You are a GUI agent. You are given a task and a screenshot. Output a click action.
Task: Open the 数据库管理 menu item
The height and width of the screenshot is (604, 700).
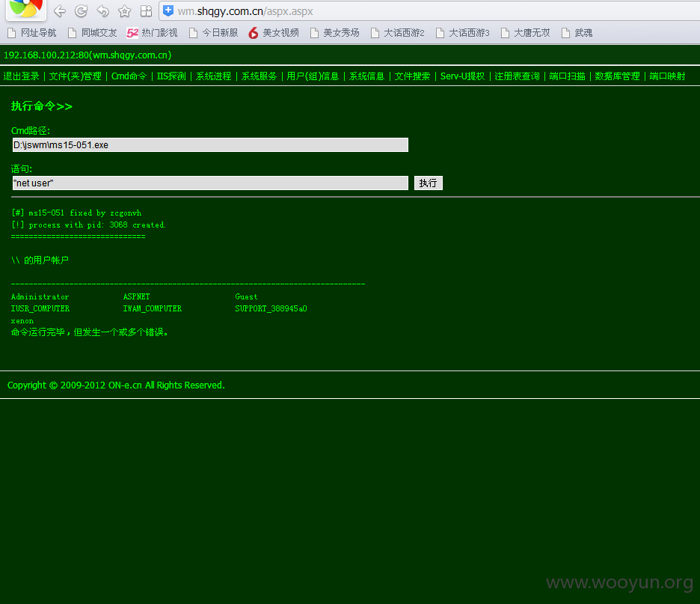click(x=617, y=76)
